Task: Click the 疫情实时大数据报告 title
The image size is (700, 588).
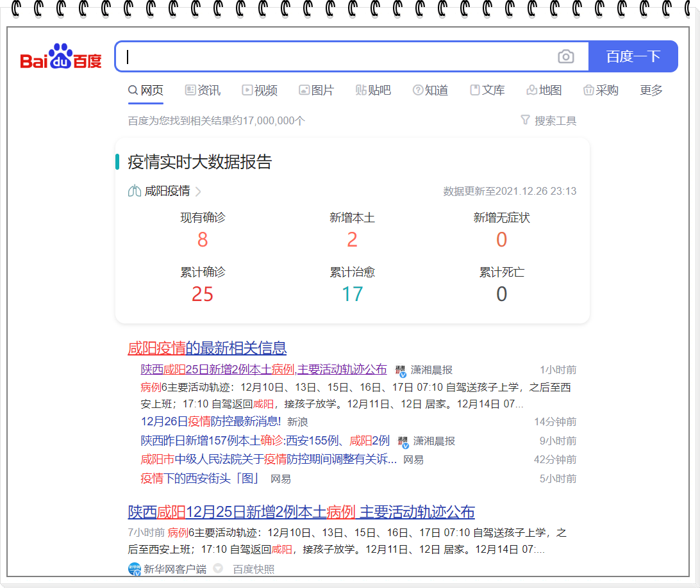Action: (200, 161)
